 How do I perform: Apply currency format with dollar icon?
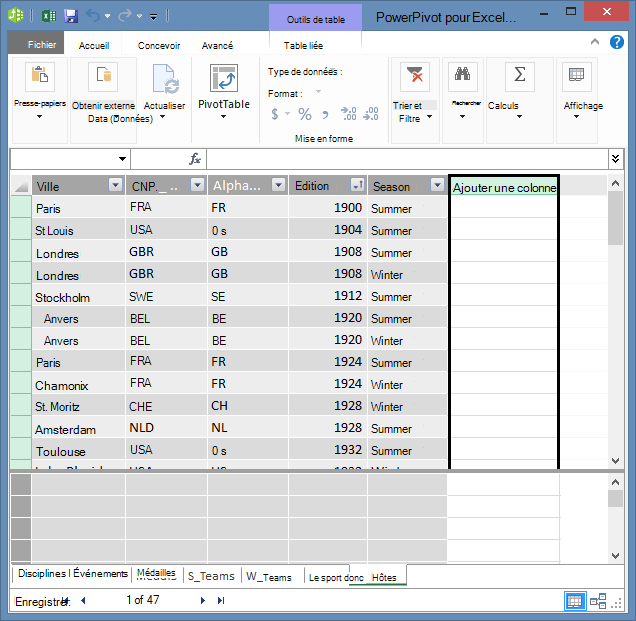click(x=275, y=114)
